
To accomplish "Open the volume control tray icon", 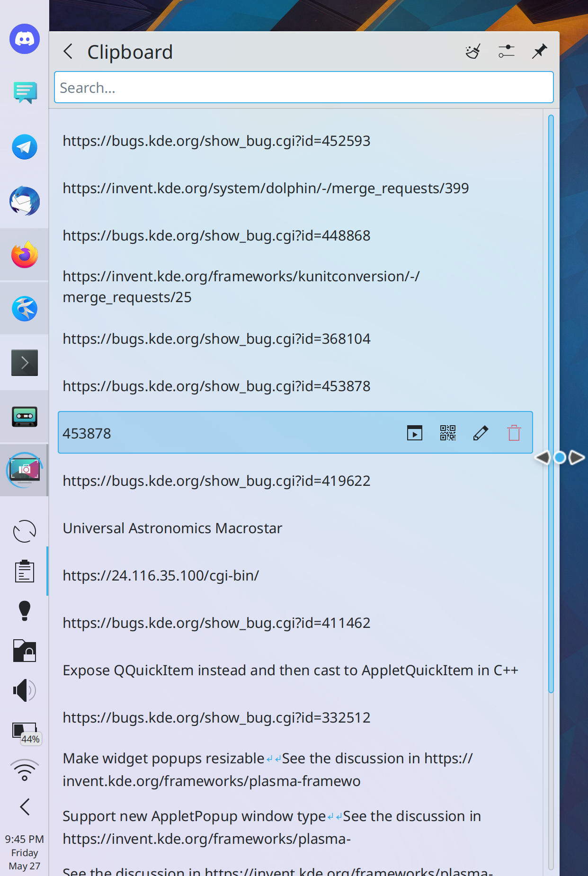I will [x=25, y=690].
